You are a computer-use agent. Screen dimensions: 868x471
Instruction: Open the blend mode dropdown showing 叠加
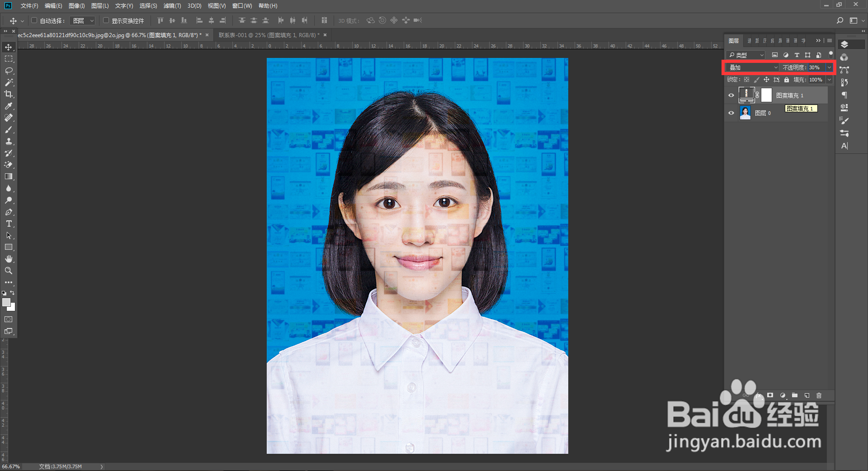[753, 67]
